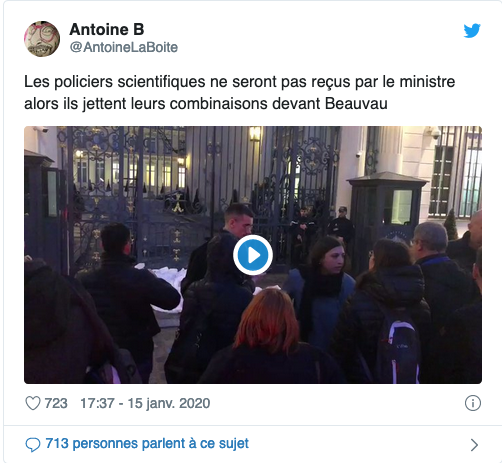Open Antoine B's profile avatar

click(42, 39)
